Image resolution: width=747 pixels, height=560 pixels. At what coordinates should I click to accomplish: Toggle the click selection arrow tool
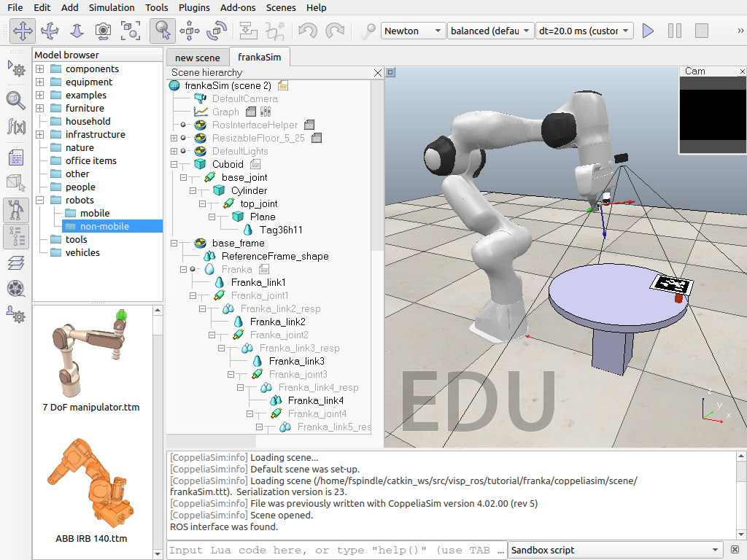click(162, 31)
